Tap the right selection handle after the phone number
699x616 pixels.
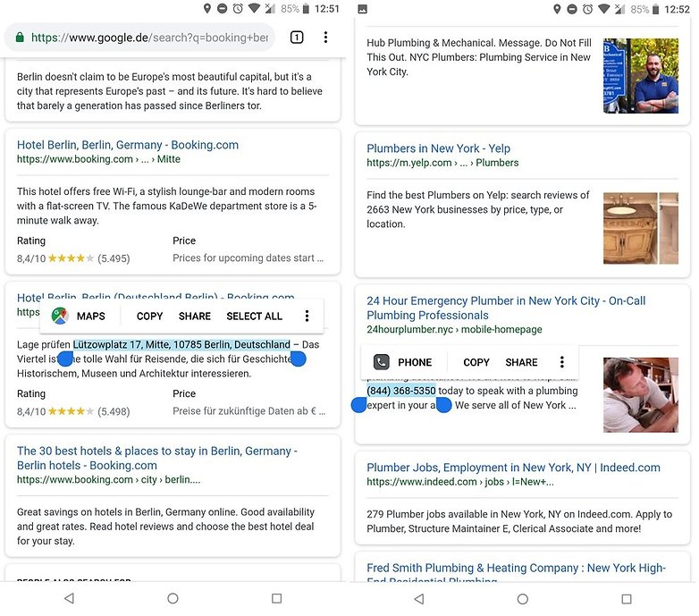[444, 405]
